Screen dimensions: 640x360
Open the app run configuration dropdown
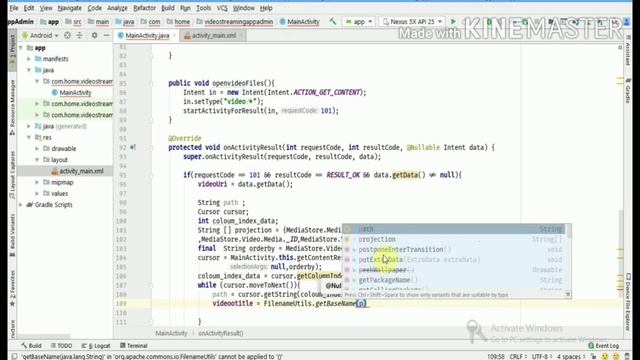click(359, 22)
